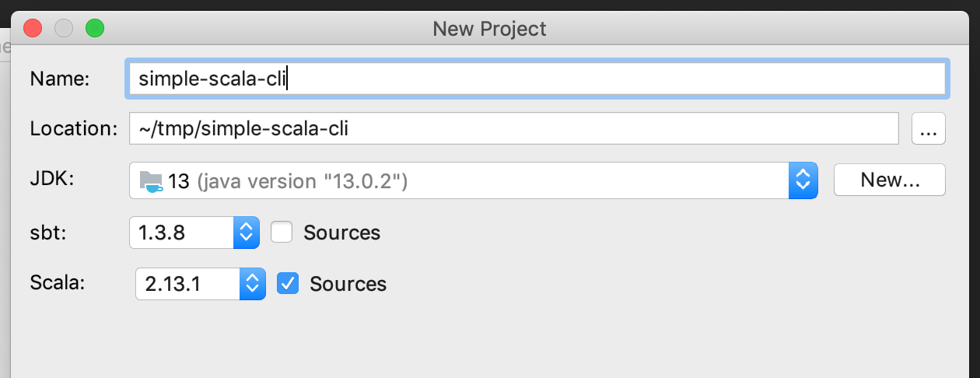Image resolution: width=980 pixels, height=378 pixels.
Task: Click the green maximize window button
Action: [x=94, y=29]
